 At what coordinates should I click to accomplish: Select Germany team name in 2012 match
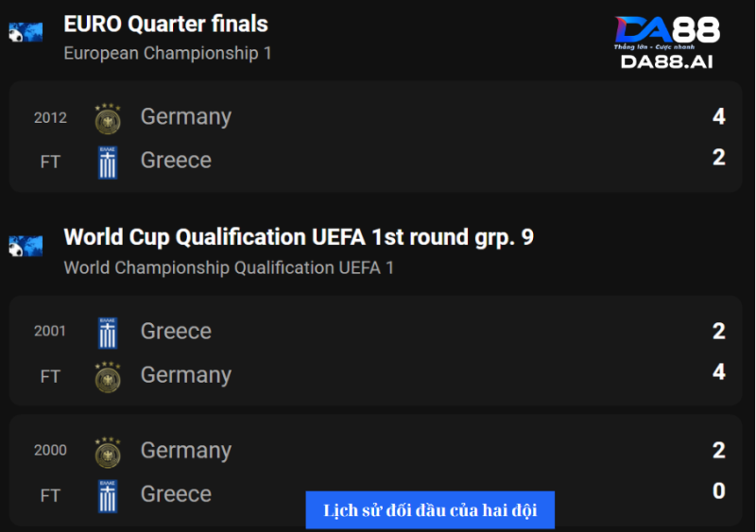[x=186, y=117]
